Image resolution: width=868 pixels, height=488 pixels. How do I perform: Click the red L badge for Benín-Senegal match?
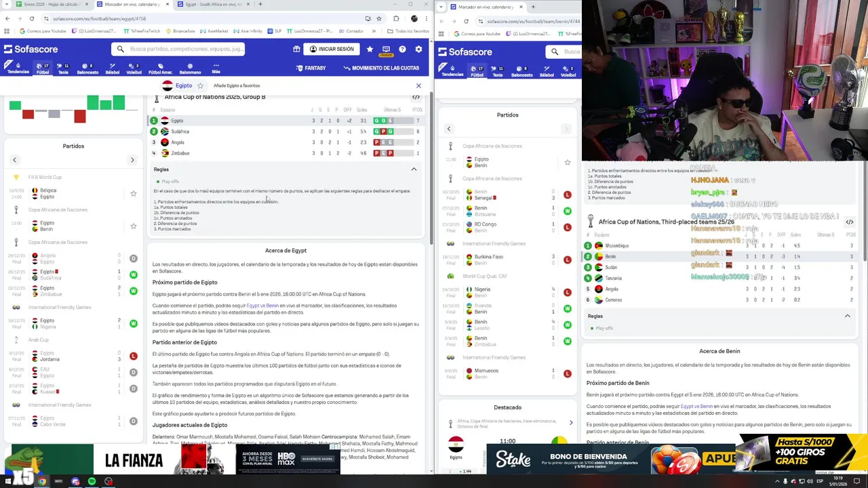(568, 195)
